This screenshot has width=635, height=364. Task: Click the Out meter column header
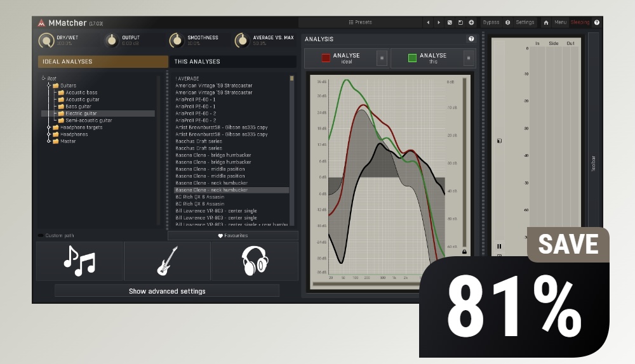click(x=570, y=43)
